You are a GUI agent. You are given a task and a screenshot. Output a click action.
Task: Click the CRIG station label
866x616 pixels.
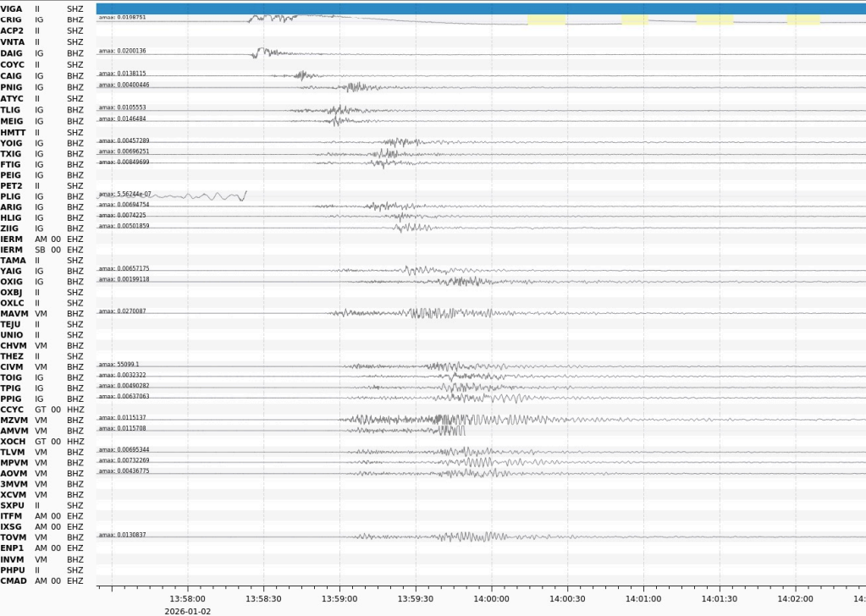[12, 19]
